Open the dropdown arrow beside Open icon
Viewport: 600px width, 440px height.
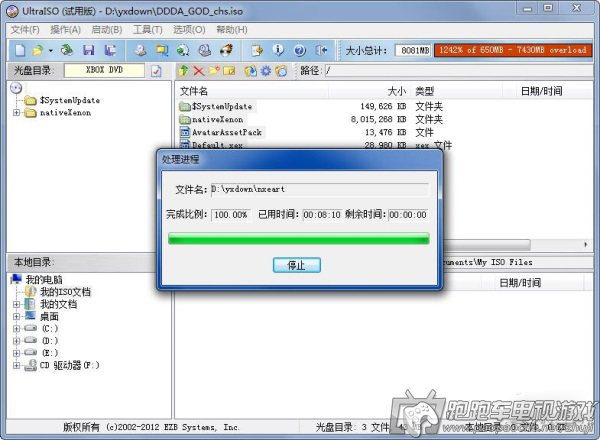(x=50, y=51)
